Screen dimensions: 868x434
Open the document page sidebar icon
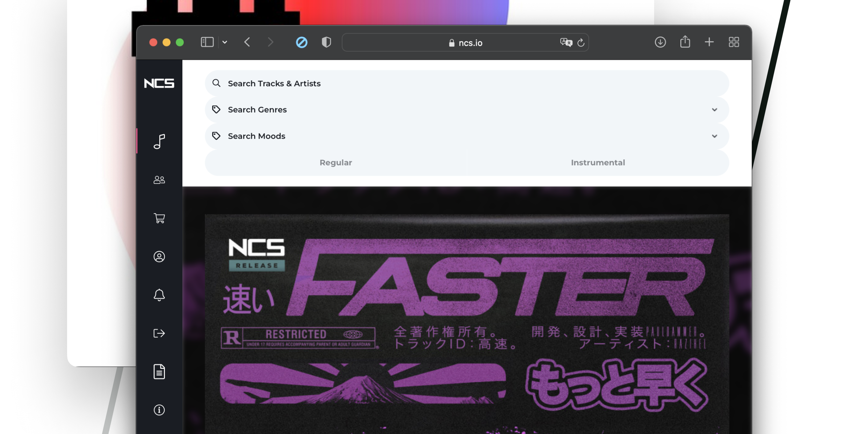pos(159,371)
